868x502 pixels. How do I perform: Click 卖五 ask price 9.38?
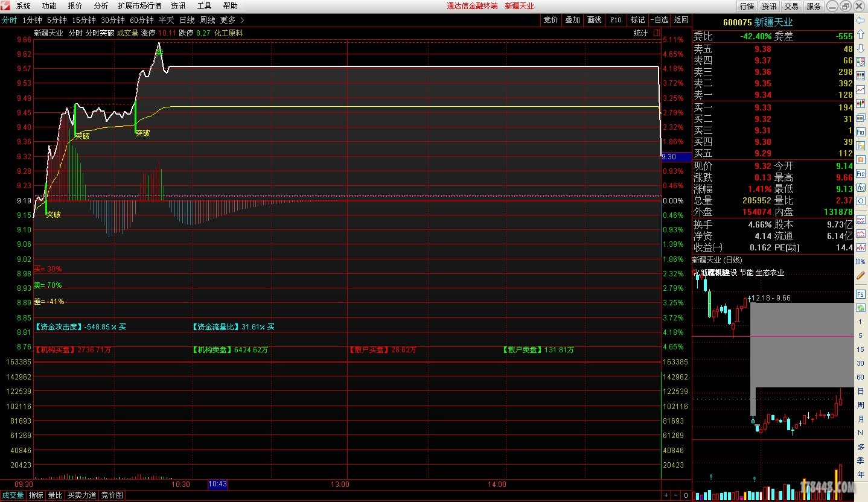click(762, 49)
